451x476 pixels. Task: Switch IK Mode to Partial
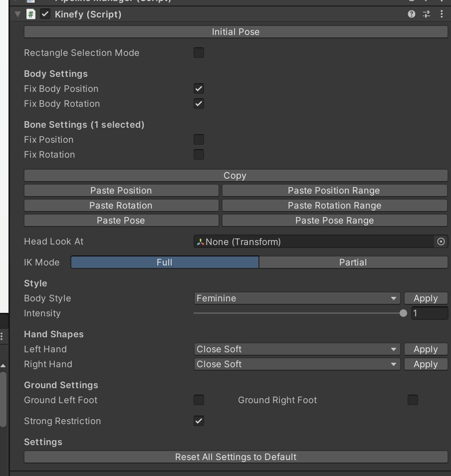pyautogui.click(x=353, y=262)
